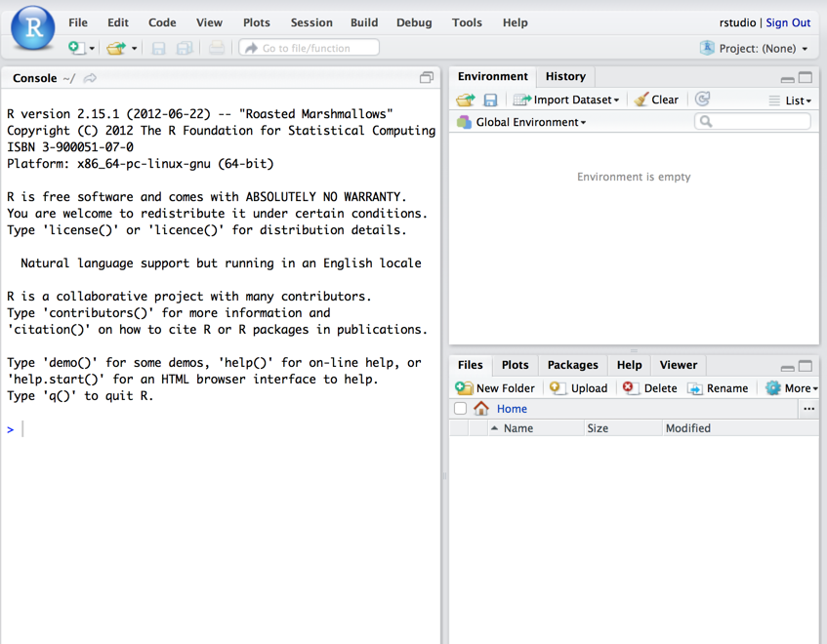Click the Save workspace disk icon
This screenshot has width=827, height=644.
tap(490, 99)
